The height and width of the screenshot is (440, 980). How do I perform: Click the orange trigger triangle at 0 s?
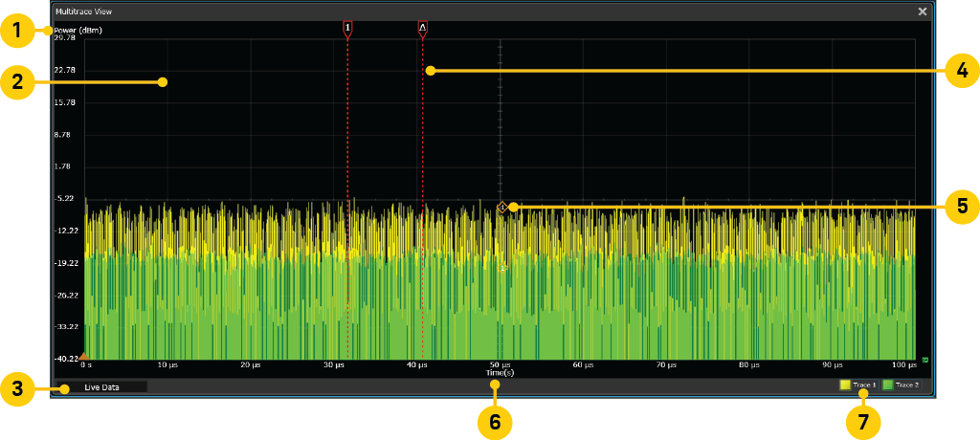(x=83, y=356)
